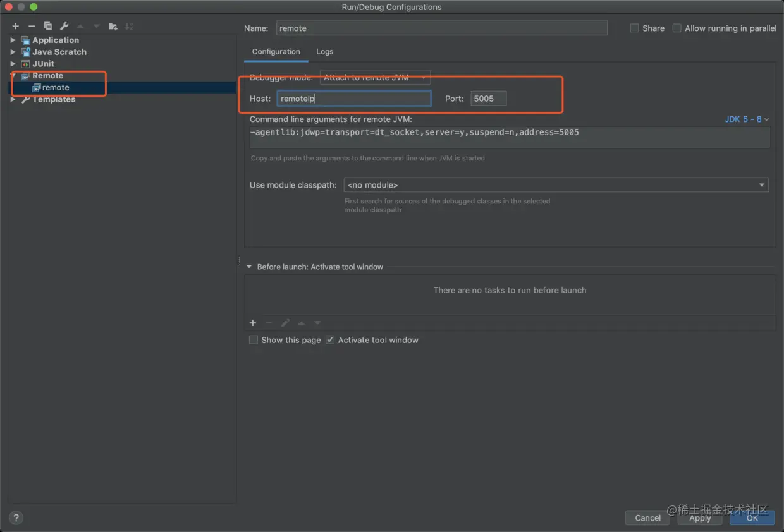The height and width of the screenshot is (532, 784).
Task: Expand the Templates node
Action: pos(13,100)
